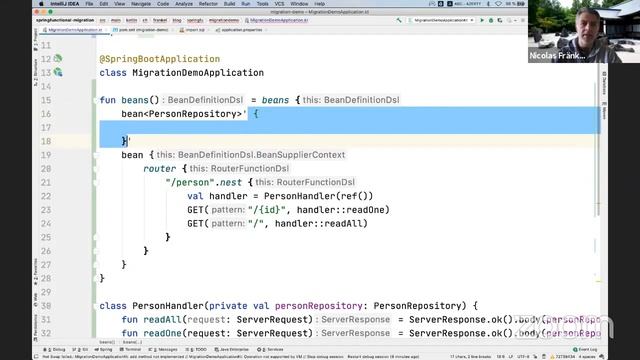The image size is (640, 360).
Task: Open the Java Enterprise tool window
Action: pyautogui.click(x=231, y=350)
